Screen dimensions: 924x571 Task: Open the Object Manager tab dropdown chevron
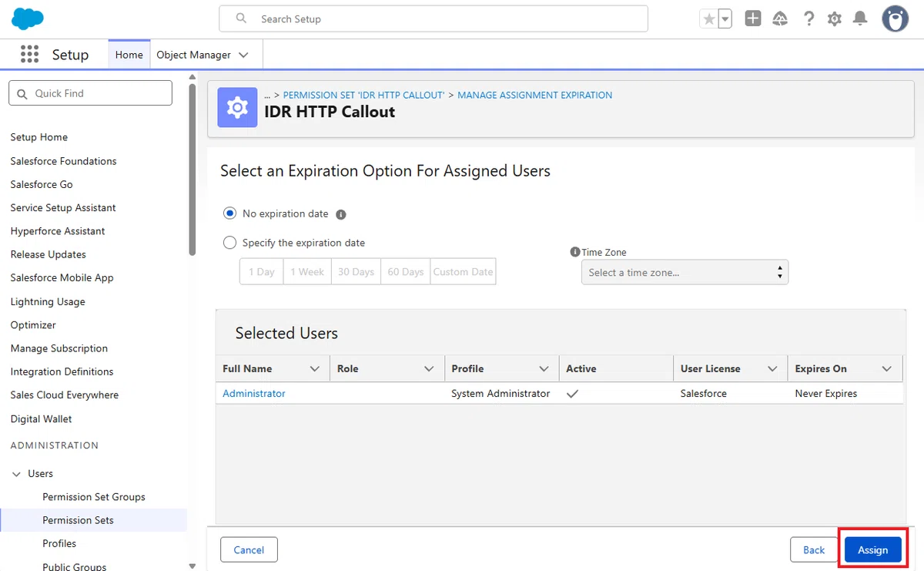tap(244, 55)
